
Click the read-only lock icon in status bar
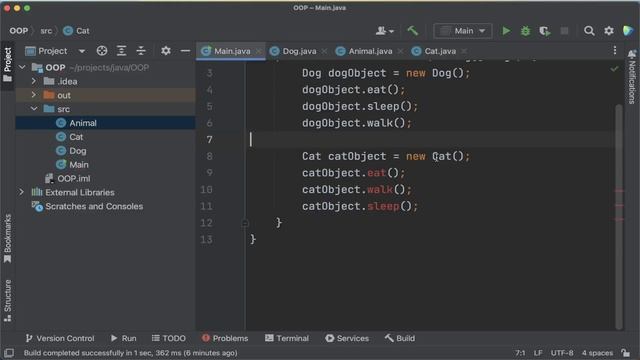[x=625, y=353]
